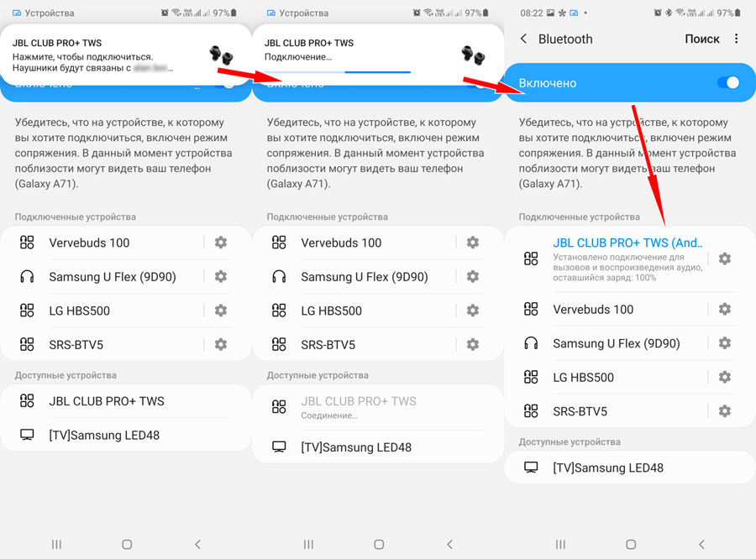Tap the 'Подключение…' progress bar in JBL popup
This screenshot has width=756, height=559.
tap(338, 72)
